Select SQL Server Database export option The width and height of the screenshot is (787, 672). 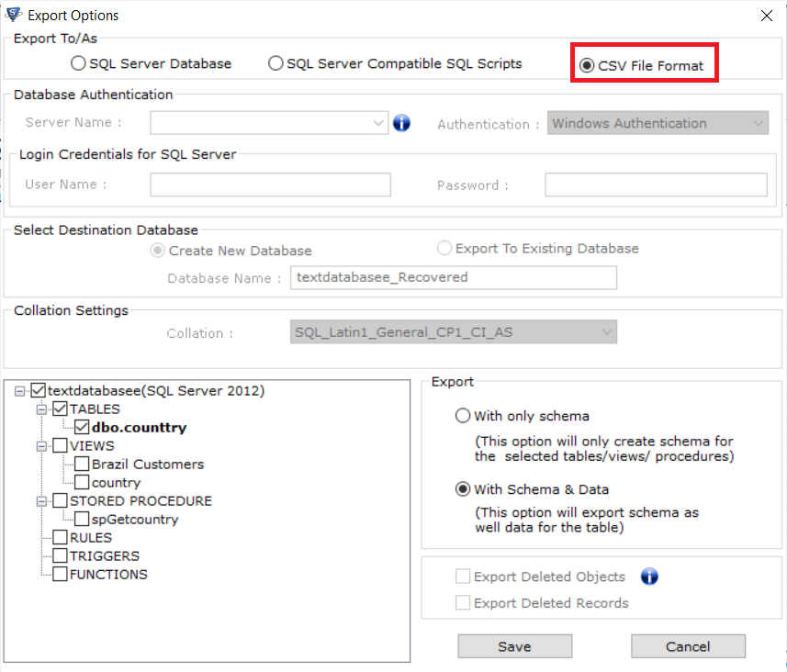[79, 63]
